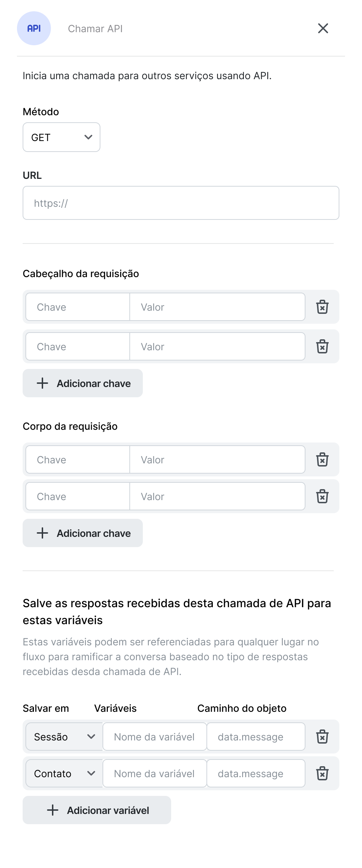
Task: Open the GET method dropdown
Action: point(62,137)
